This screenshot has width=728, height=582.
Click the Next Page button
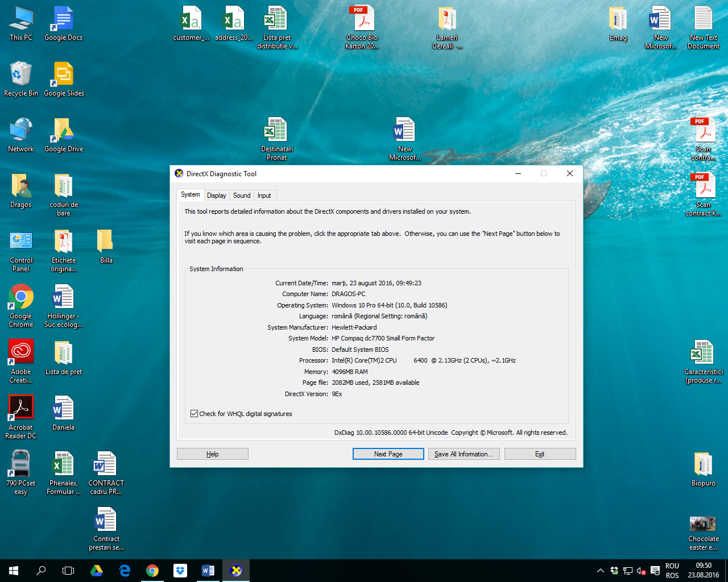[x=388, y=454]
